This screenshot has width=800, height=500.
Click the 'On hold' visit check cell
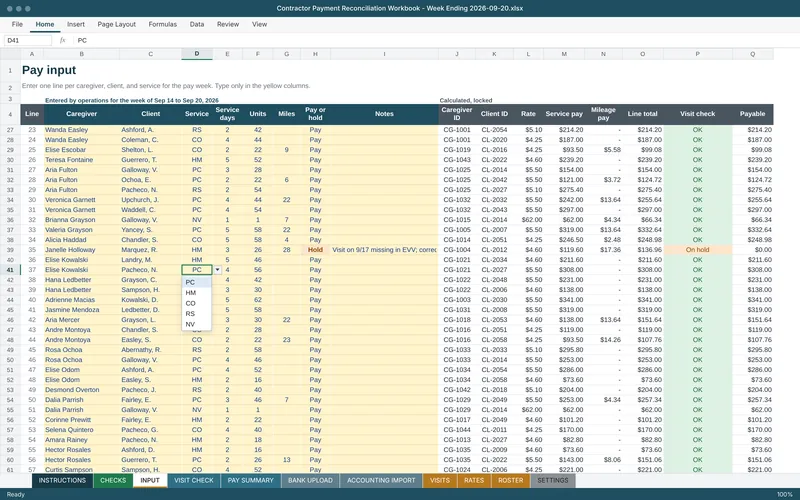[697, 250]
